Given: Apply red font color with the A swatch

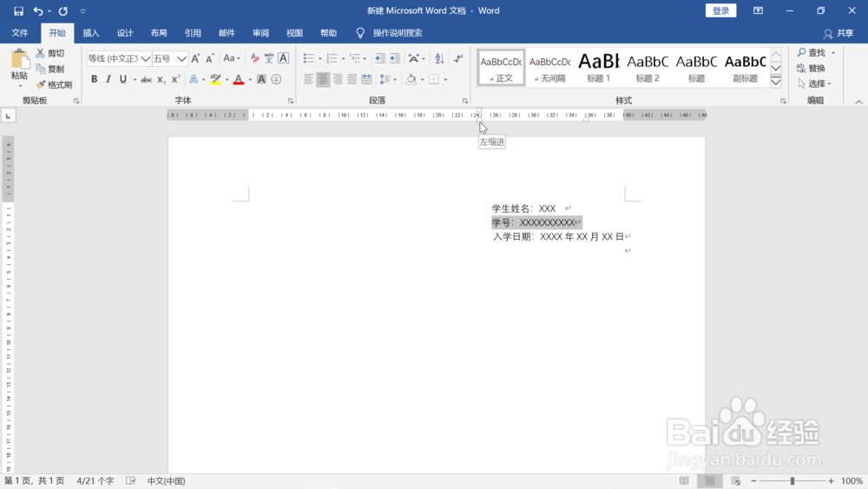Looking at the screenshot, I should pyautogui.click(x=239, y=79).
